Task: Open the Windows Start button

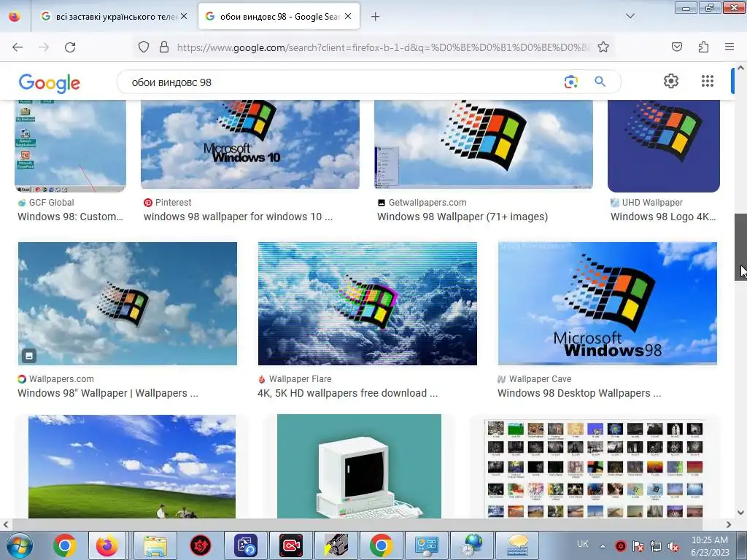Action: click(19, 545)
